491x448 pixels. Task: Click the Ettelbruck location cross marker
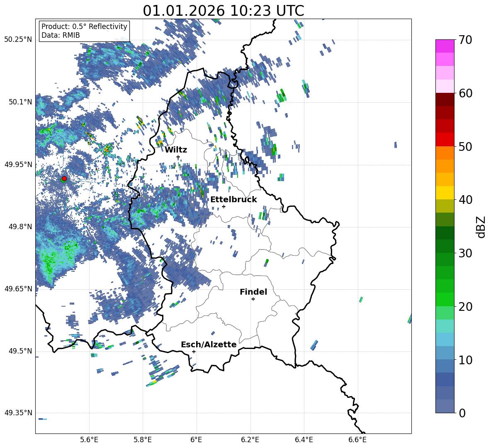[224, 206]
